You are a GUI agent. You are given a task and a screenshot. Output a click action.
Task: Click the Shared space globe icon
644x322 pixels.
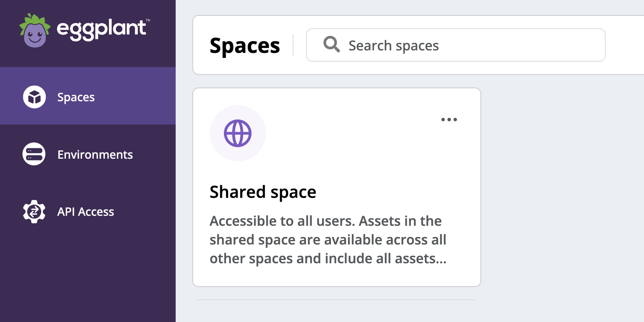point(238,133)
